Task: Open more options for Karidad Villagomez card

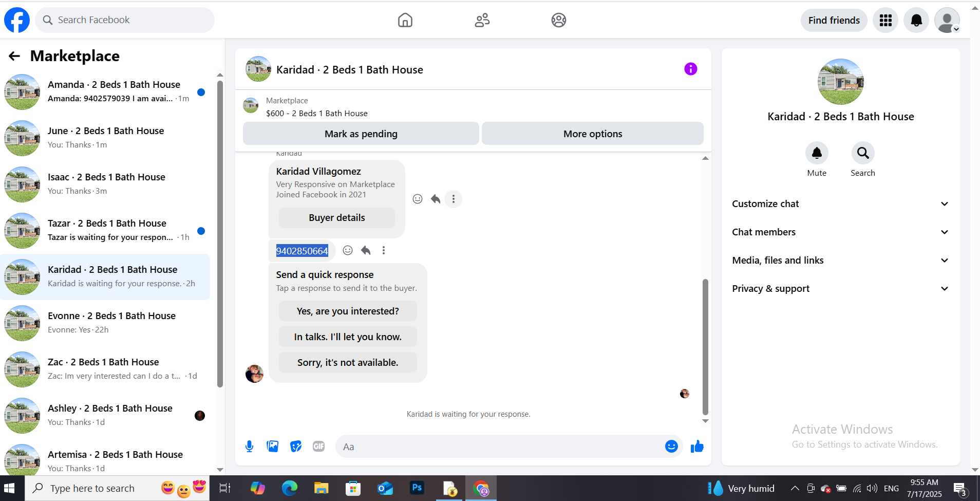Action: click(x=453, y=199)
